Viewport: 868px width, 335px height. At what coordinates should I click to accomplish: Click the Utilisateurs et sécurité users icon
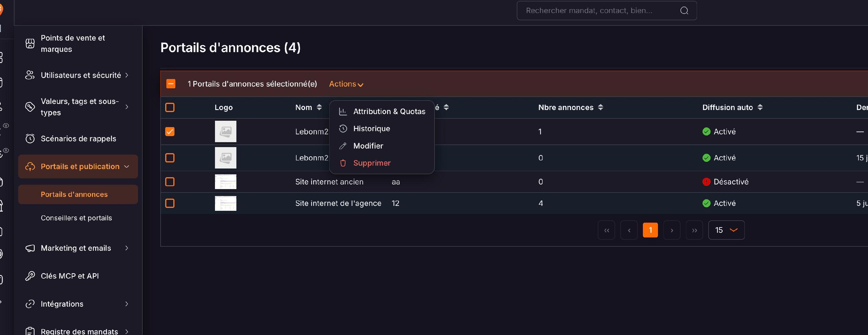[30, 75]
